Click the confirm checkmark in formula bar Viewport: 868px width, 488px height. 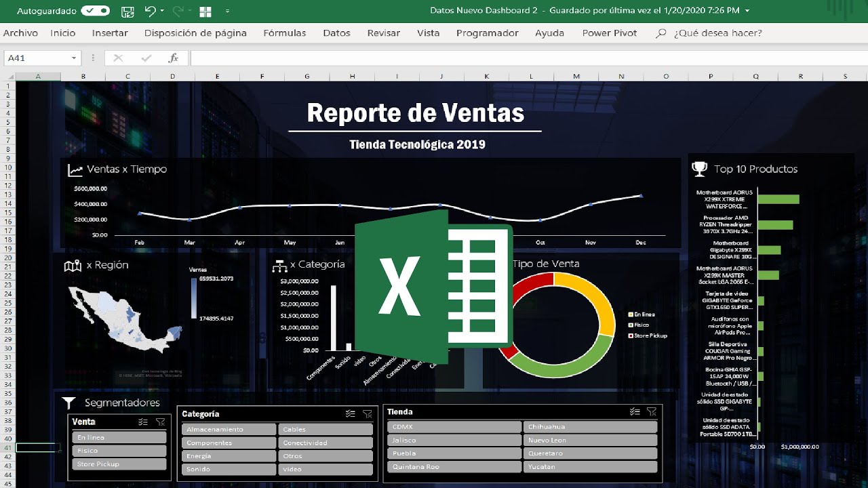click(x=146, y=58)
